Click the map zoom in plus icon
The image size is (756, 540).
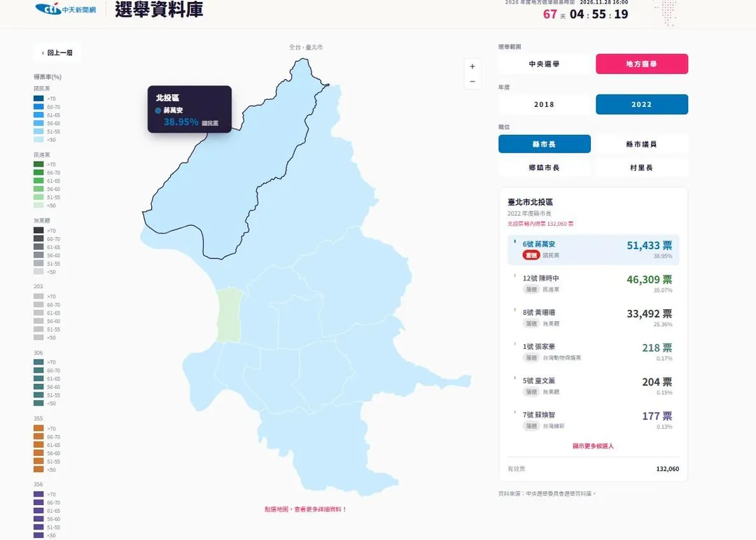coord(472,66)
